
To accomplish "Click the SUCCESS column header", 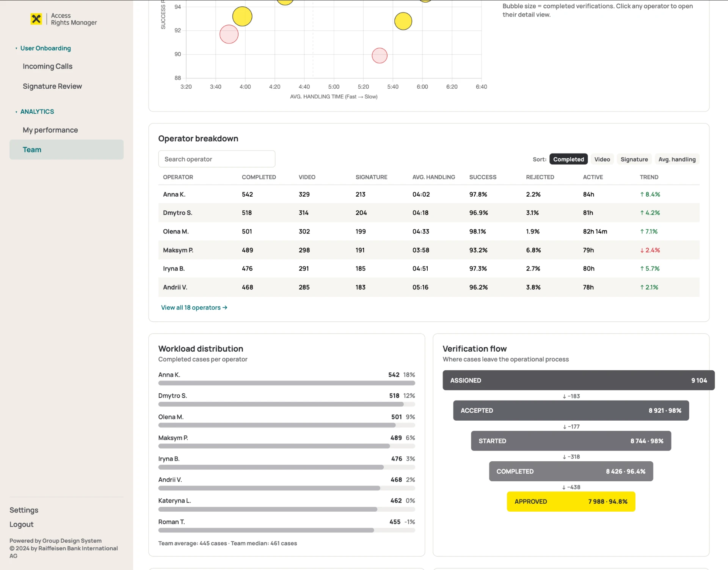I will pos(483,177).
